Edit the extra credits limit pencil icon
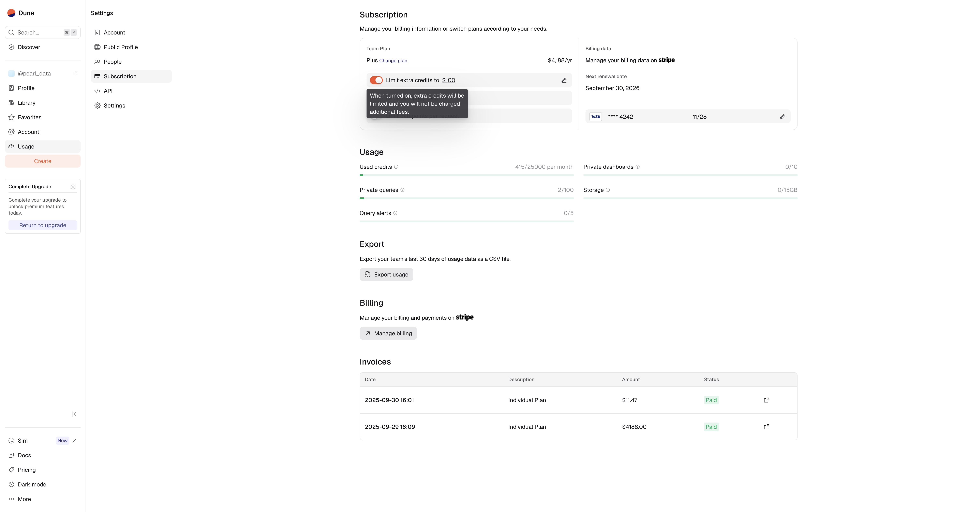 [564, 80]
